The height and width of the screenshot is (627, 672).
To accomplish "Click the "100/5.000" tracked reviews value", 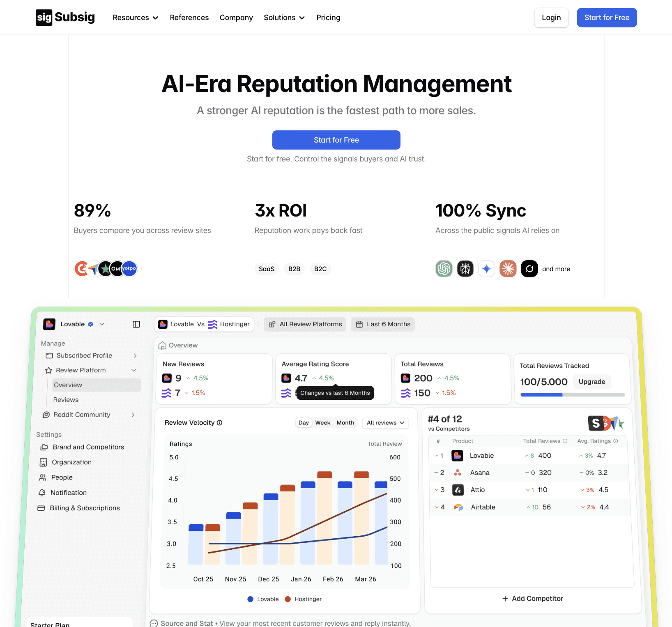I will coord(544,382).
